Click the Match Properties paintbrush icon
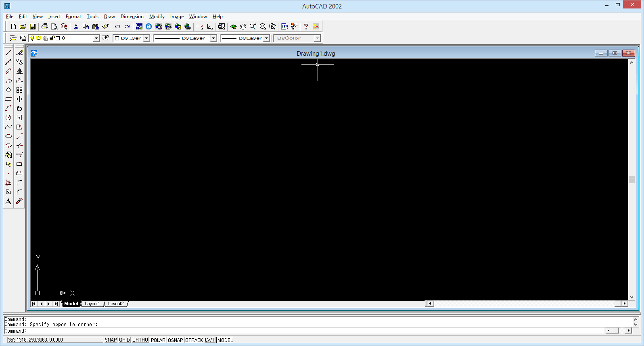The height and width of the screenshot is (346, 644). [105, 27]
